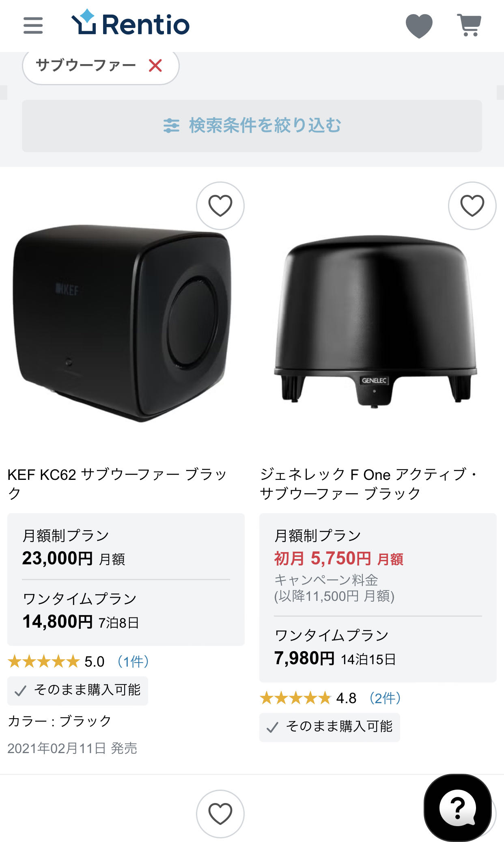
Task: Open 検索条件を絞り込む filter options
Action: coord(252,126)
